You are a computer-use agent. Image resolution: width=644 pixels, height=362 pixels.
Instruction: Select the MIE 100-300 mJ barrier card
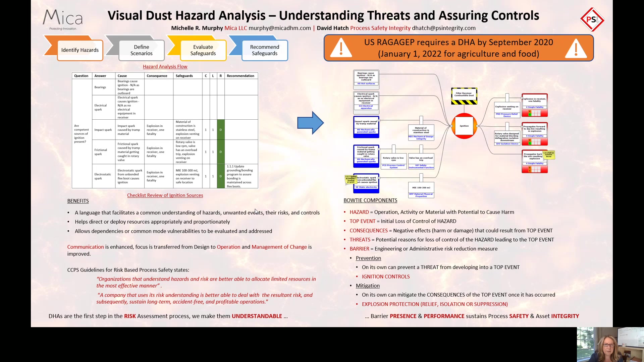421,190
